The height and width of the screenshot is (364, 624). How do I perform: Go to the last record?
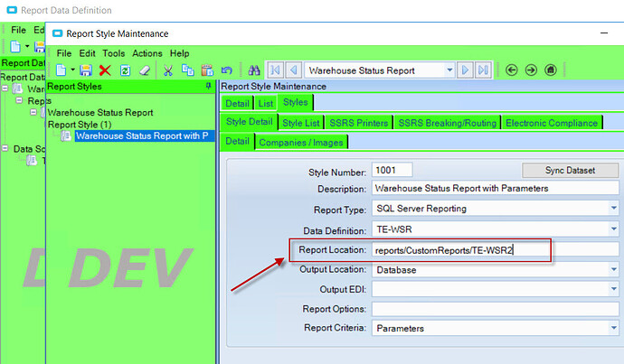coord(484,70)
